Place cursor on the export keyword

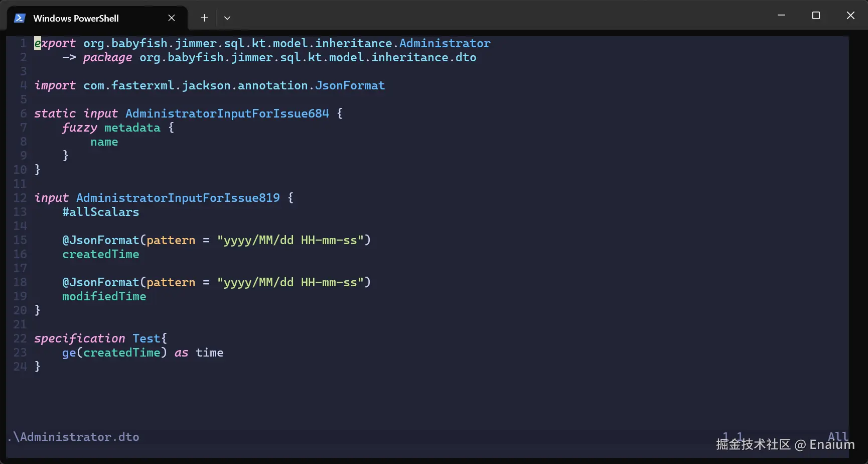(55, 44)
